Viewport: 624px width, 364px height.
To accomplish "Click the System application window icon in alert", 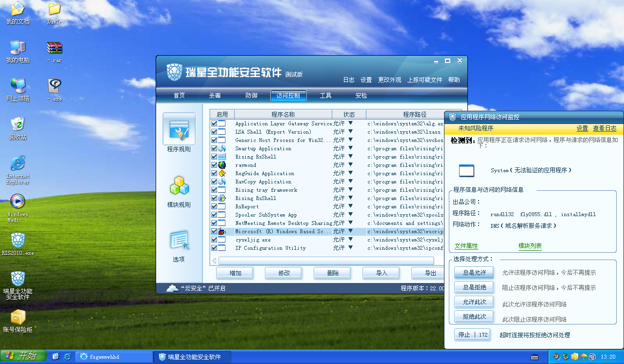I will click(466, 170).
